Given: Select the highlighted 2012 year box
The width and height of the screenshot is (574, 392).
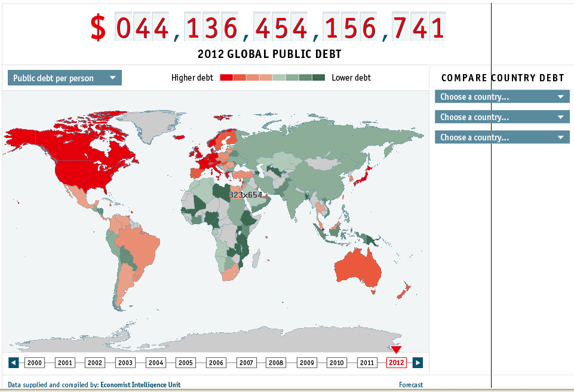Looking at the screenshot, I should [x=397, y=363].
